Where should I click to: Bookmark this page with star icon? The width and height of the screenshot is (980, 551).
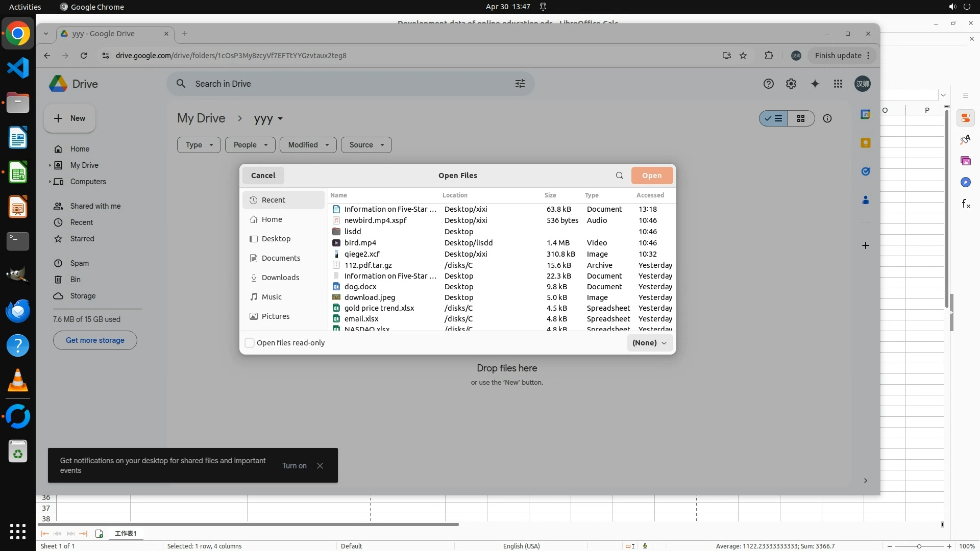coord(743,56)
